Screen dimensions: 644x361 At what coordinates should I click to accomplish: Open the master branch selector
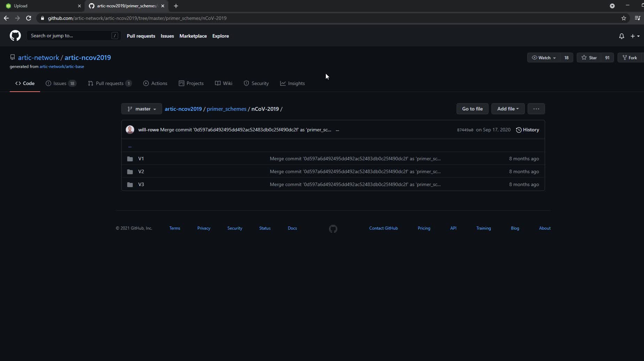click(x=141, y=109)
